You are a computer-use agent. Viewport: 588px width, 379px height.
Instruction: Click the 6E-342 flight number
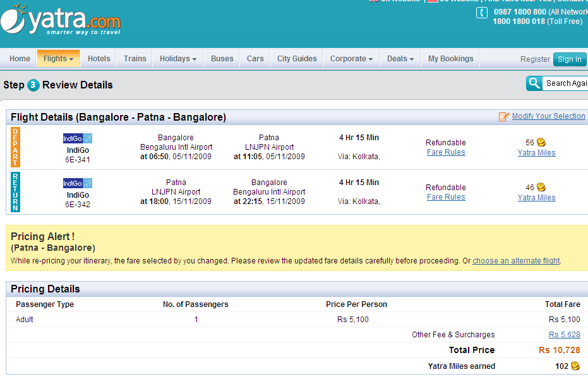pyautogui.click(x=78, y=205)
